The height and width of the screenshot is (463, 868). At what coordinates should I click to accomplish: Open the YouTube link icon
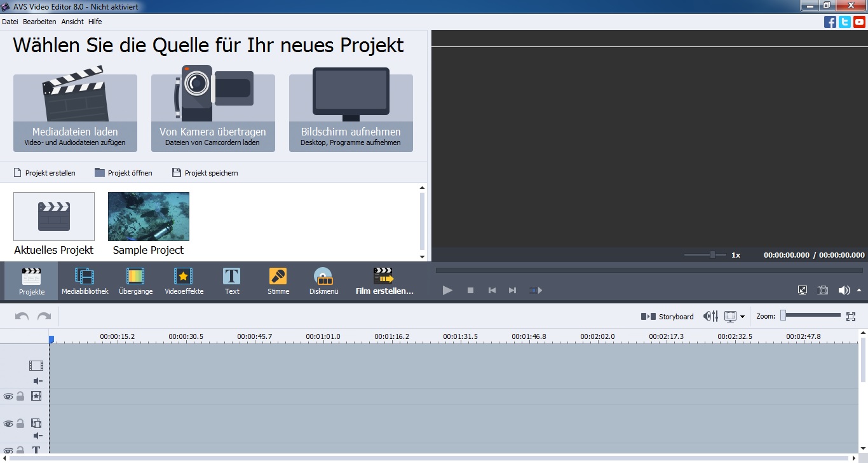pyautogui.click(x=859, y=22)
